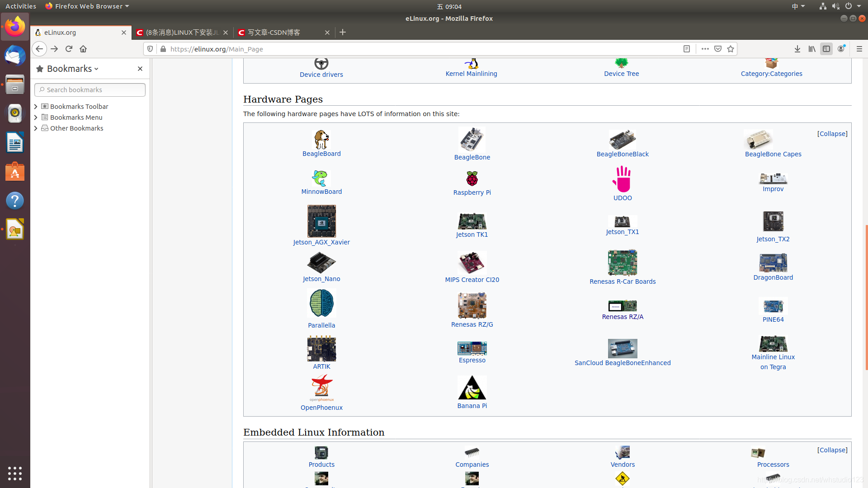Image resolution: width=868 pixels, height=488 pixels.
Task: Click the Raspberry Pi logo
Action: (472, 178)
